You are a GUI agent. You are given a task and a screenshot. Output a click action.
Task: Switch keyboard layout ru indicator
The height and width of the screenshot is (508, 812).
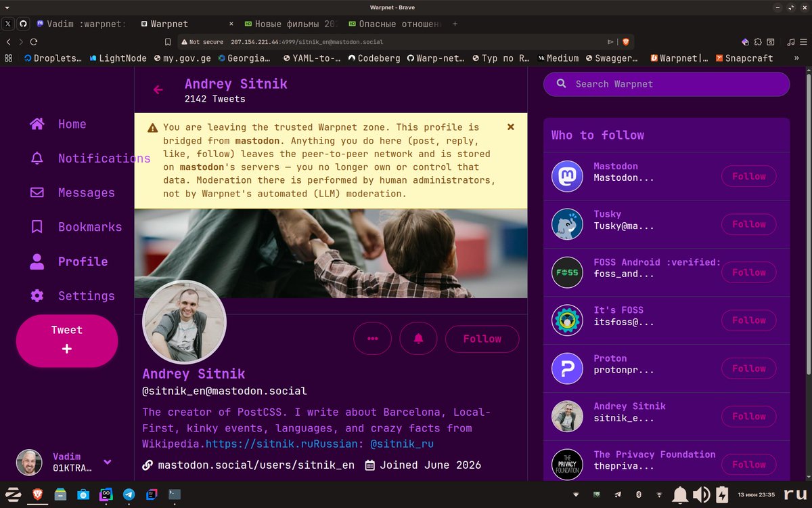795,494
